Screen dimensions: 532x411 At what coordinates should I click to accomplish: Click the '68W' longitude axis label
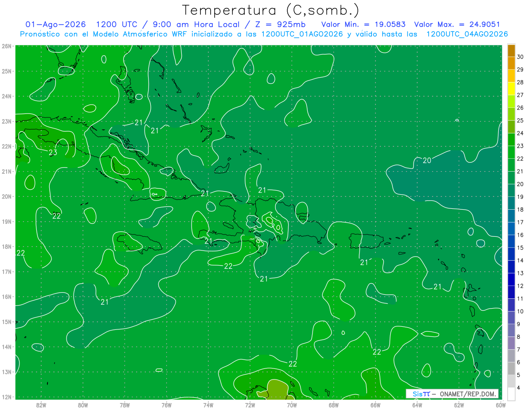[x=333, y=405]
